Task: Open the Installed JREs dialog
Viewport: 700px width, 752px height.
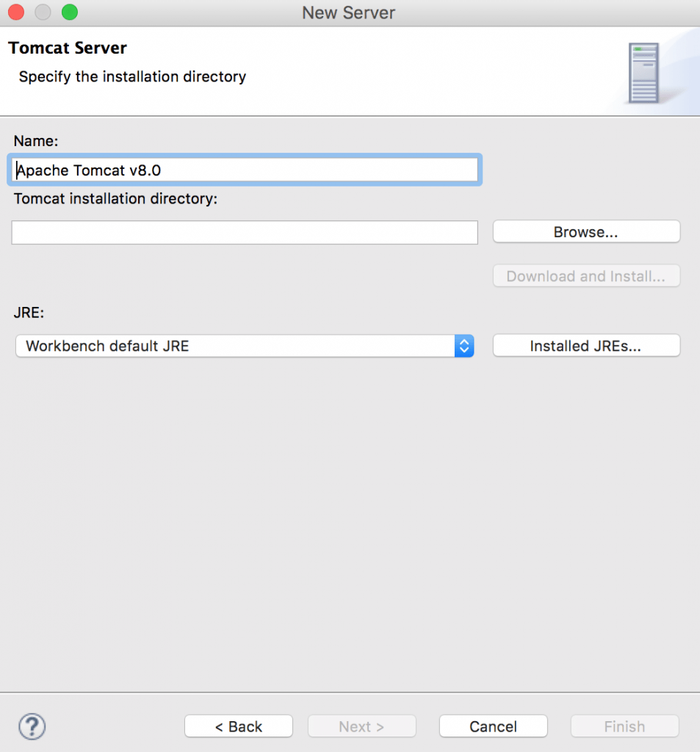Action: point(585,345)
